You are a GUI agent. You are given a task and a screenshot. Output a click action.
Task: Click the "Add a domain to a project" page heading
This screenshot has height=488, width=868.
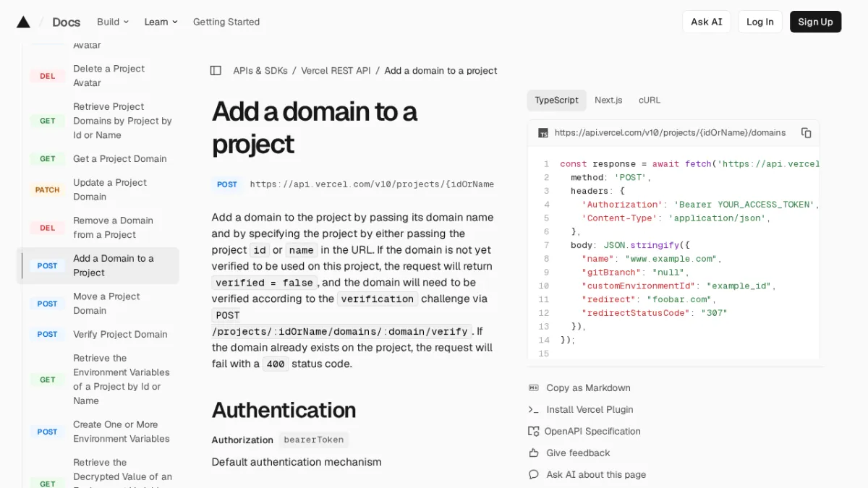(x=315, y=128)
